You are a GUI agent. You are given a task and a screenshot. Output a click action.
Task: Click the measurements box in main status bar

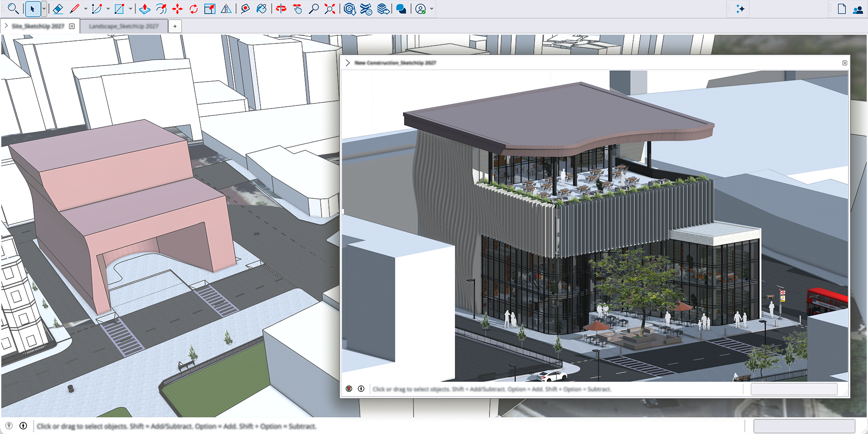[804, 426]
